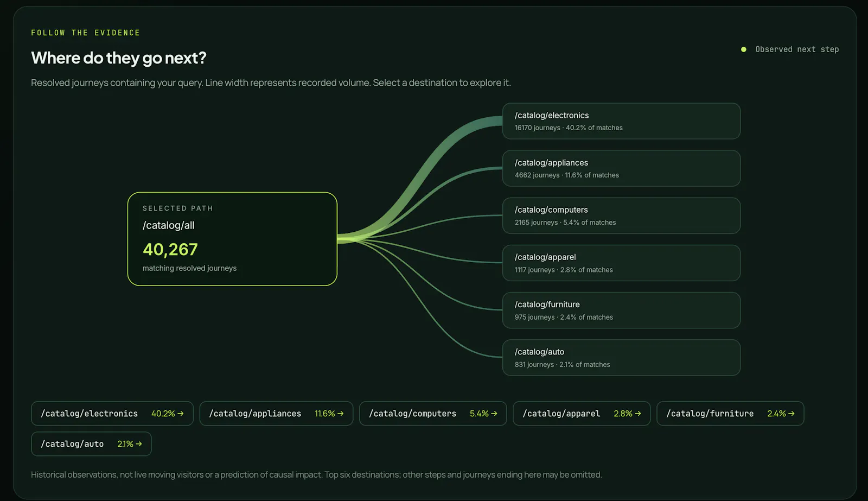Select the /catalog/computers destination card
The image size is (868, 501).
(621, 215)
